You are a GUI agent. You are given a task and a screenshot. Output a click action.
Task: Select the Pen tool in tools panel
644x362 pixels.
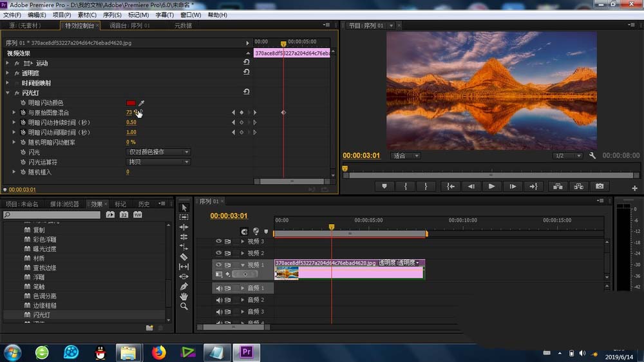point(184,287)
